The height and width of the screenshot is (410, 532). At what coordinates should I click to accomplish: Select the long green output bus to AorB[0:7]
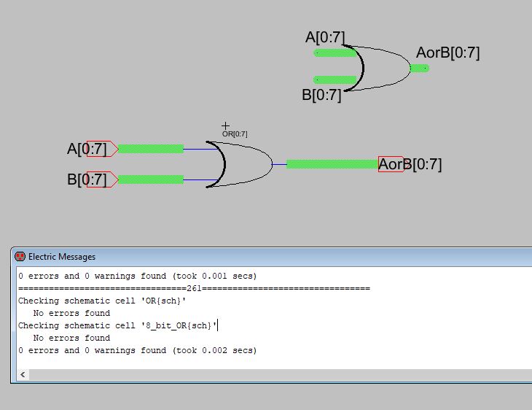tap(332, 164)
